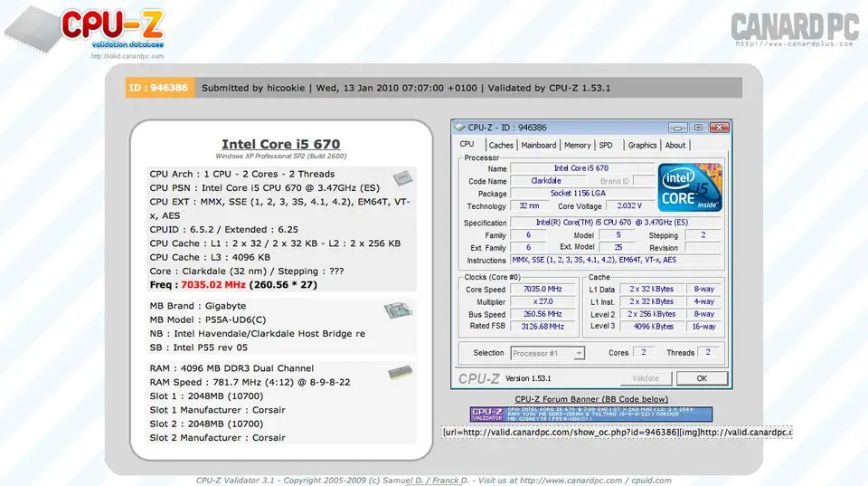Click the Canard PC logo
This screenshot has width=868, height=486.
pos(794,27)
